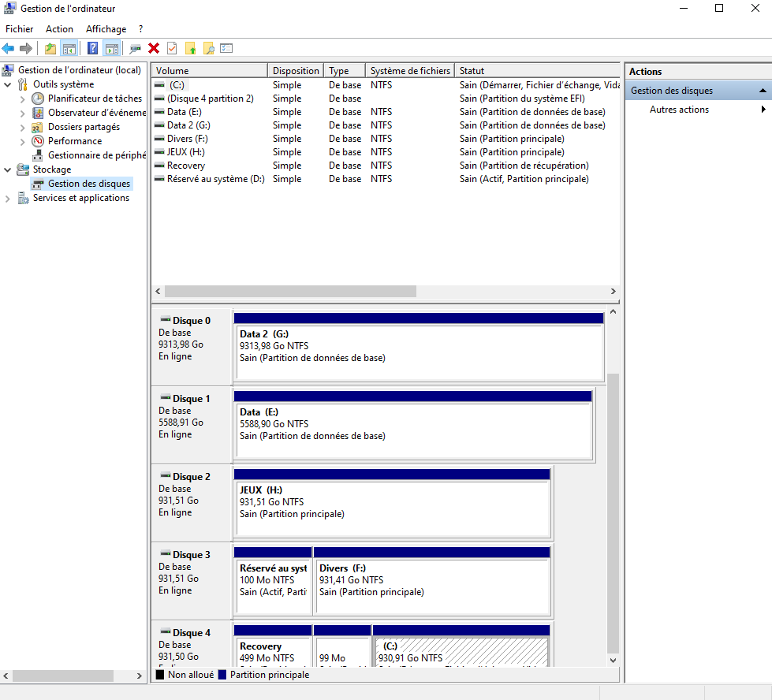Select Gestion de l'ordinateur (local) root

click(x=80, y=70)
